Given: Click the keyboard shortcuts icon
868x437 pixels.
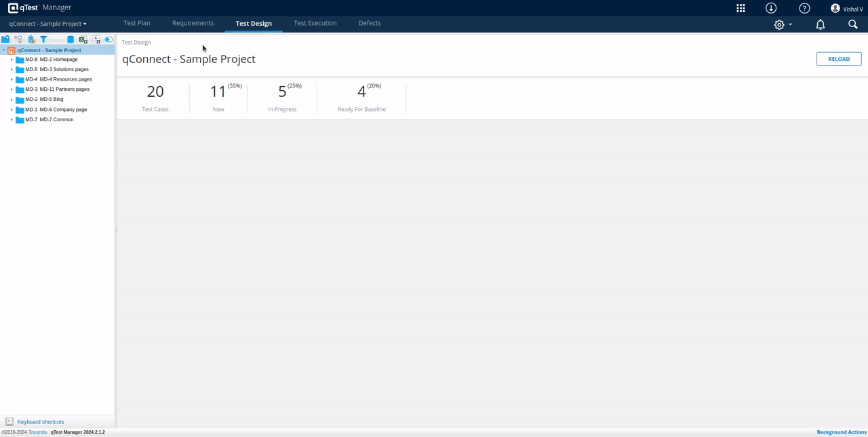Looking at the screenshot, I should (9, 421).
